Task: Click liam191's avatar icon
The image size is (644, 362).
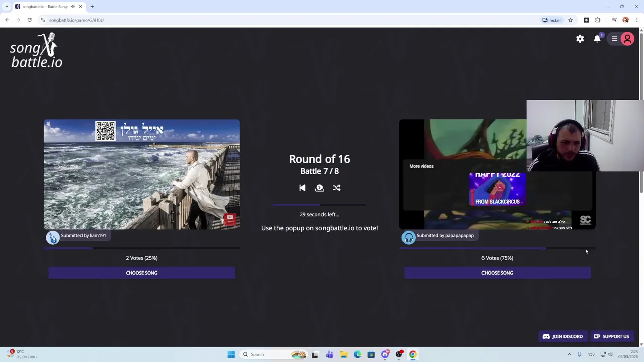Action: (53, 237)
